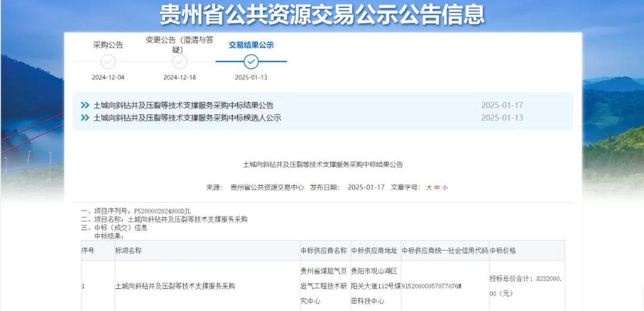Screen dimensions: 644x311
Task: Open the 中标结果公告 link in list
Action: click(183, 105)
